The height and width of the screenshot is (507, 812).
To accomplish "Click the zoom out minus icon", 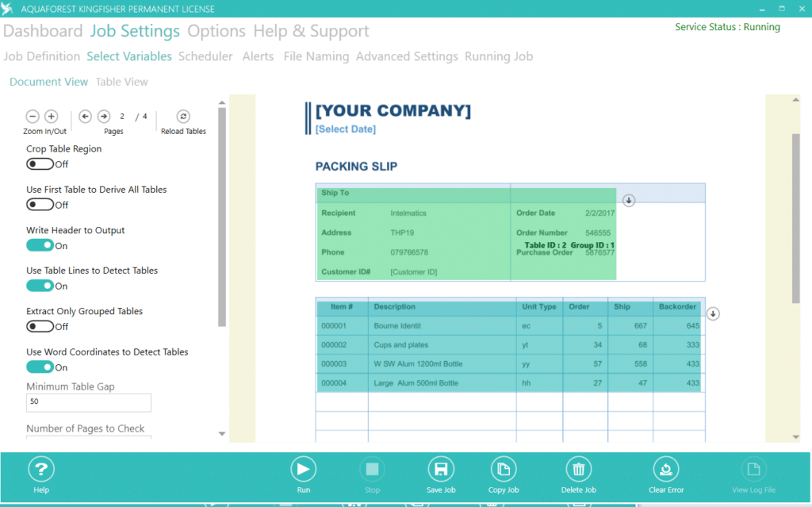I will pyautogui.click(x=33, y=116).
